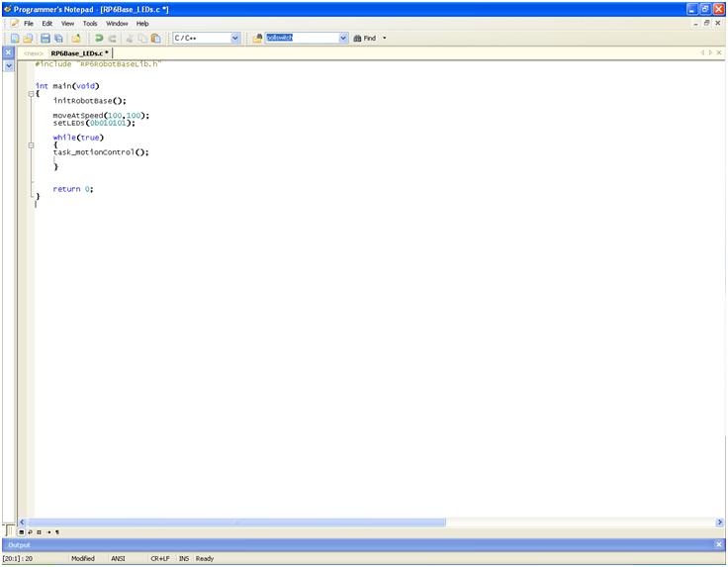The image size is (728, 567).
Task: Expand the search text history dropdown
Action: 343,39
